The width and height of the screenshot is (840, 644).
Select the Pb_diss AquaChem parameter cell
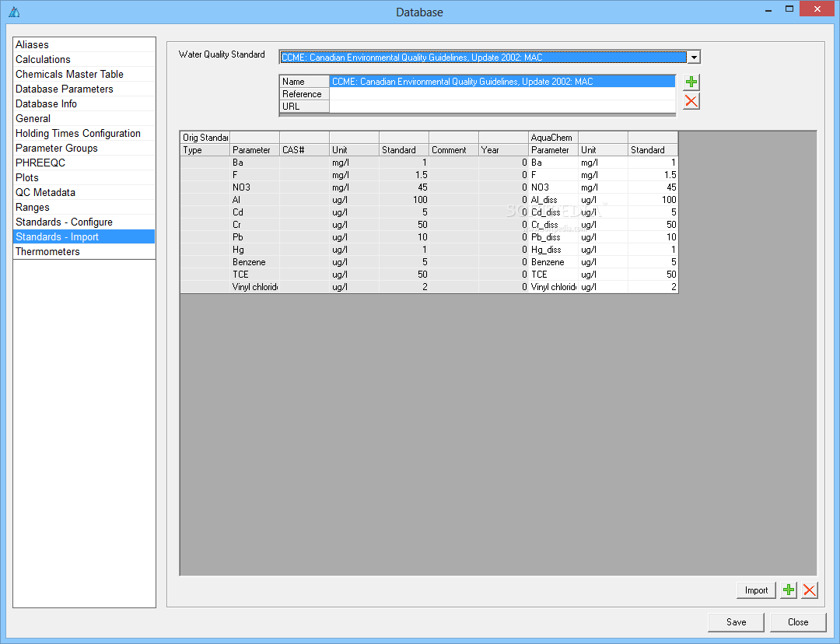[x=554, y=236]
